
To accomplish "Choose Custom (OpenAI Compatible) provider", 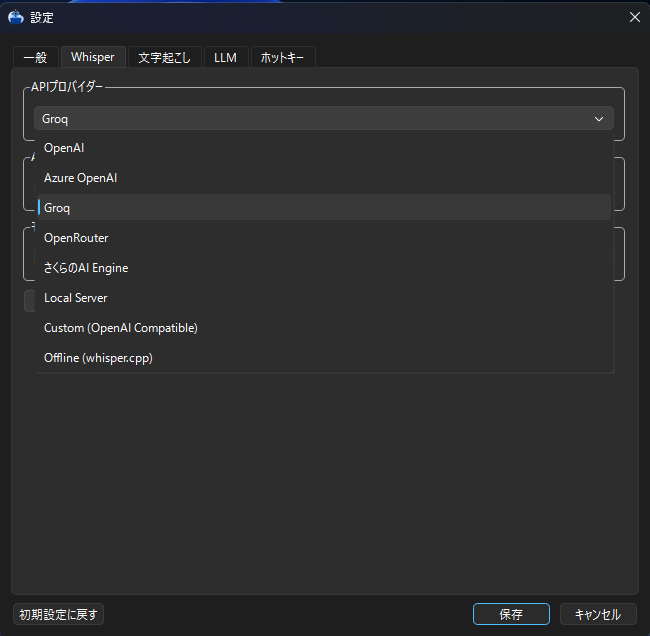I will coord(121,328).
